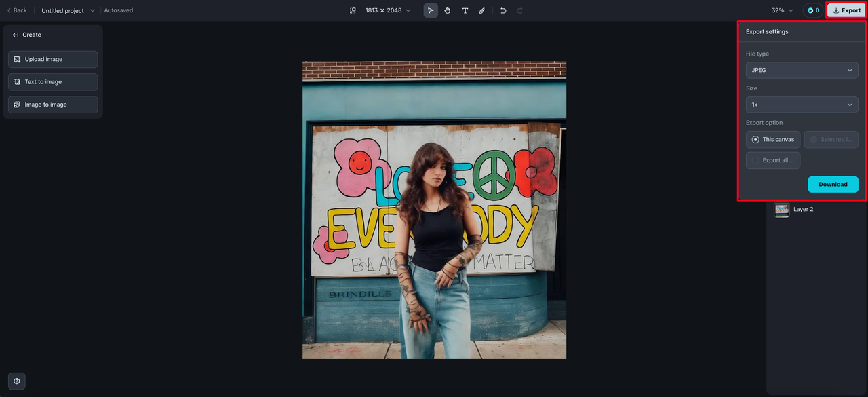Click the Autosaved status text
This screenshot has width=868, height=397.
point(119,10)
